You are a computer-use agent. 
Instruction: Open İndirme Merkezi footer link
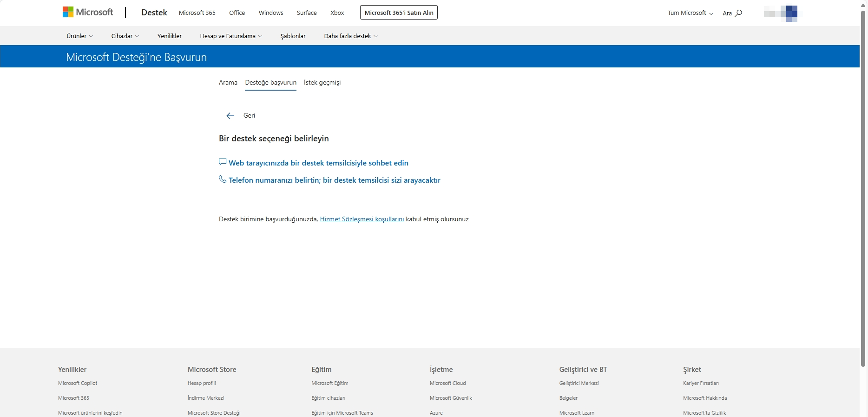pyautogui.click(x=206, y=398)
